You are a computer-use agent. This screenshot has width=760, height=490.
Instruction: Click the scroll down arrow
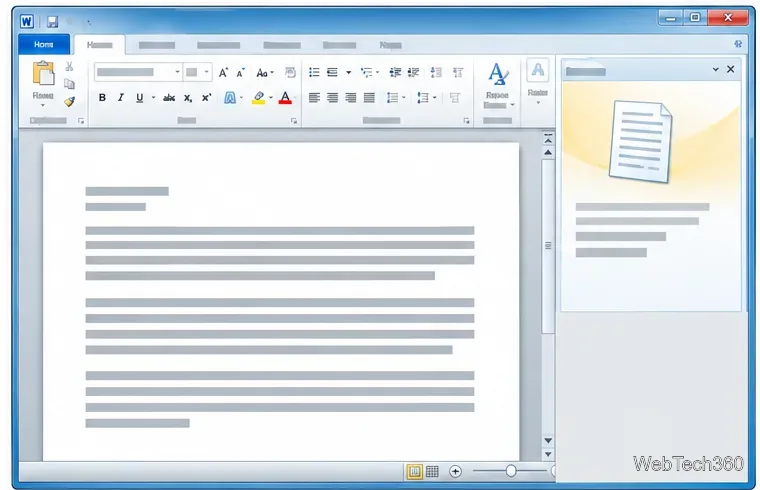coord(548,441)
